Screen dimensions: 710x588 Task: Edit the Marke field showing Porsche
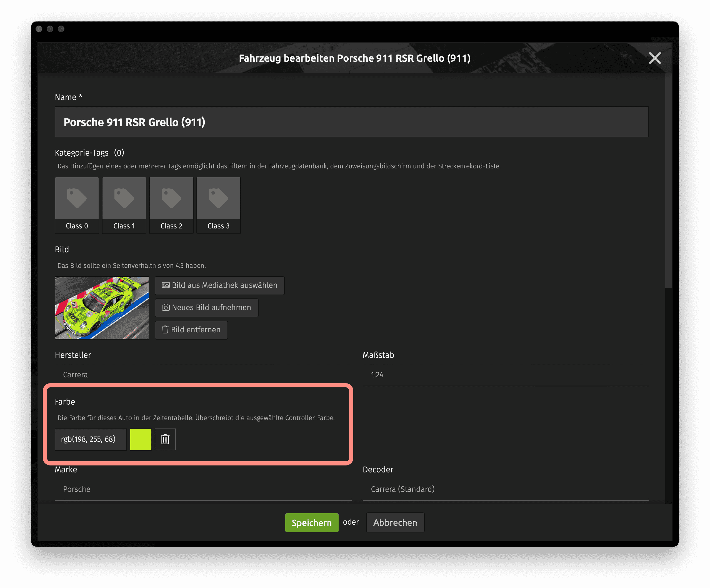point(203,489)
